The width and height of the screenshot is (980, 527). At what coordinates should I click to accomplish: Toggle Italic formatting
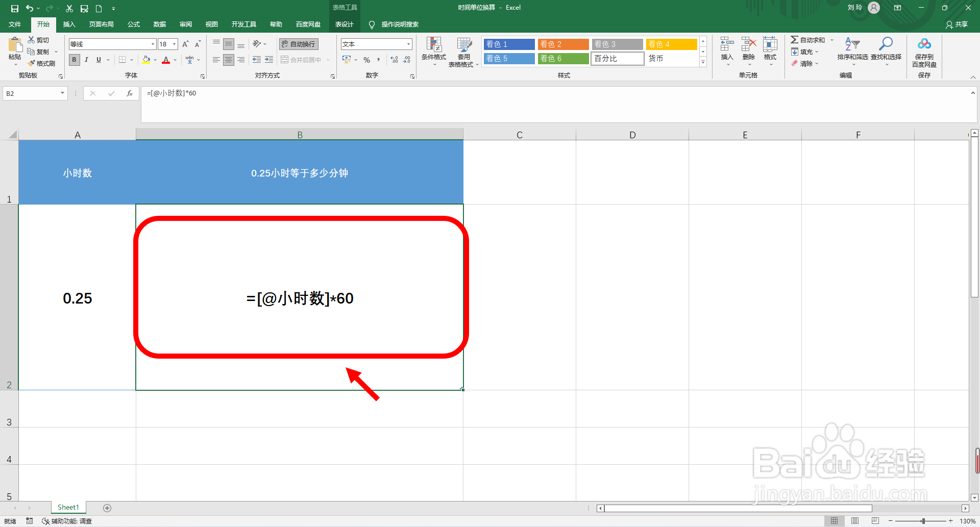tap(87, 60)
